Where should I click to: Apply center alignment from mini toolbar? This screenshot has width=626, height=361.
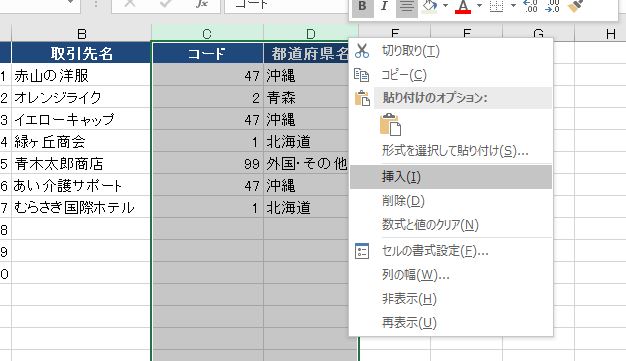pos(407,6)
